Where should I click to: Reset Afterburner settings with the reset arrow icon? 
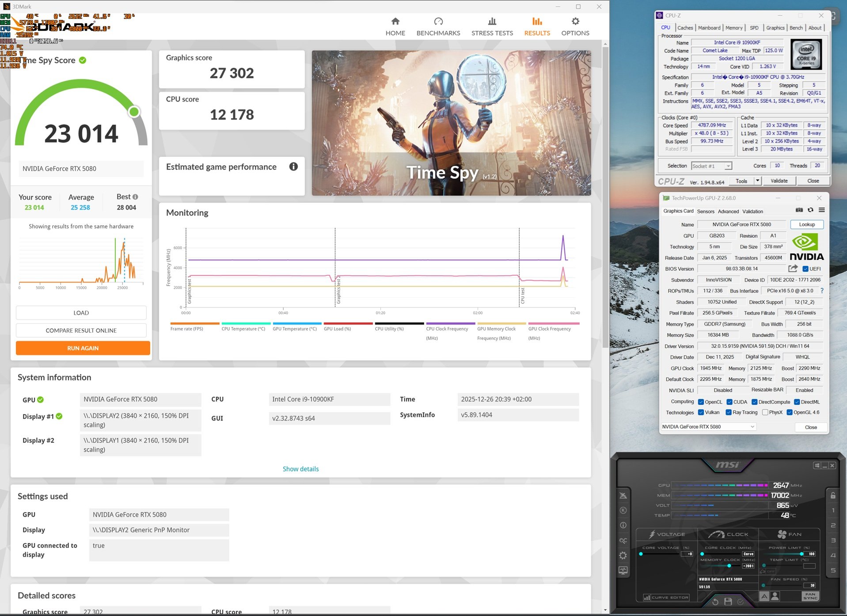click(x=715, y=601)
